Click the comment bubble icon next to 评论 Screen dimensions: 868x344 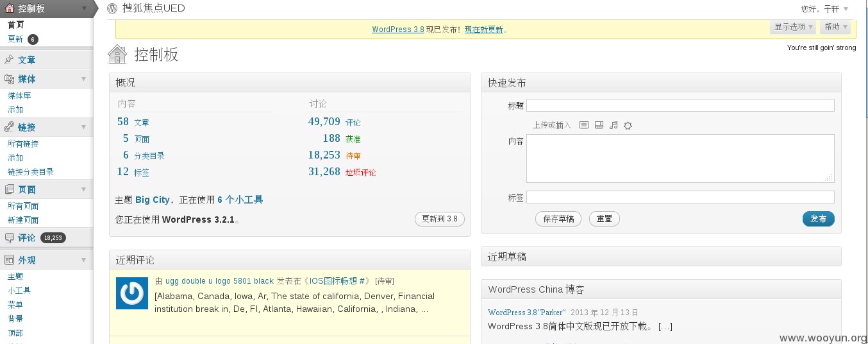(9, 237)
